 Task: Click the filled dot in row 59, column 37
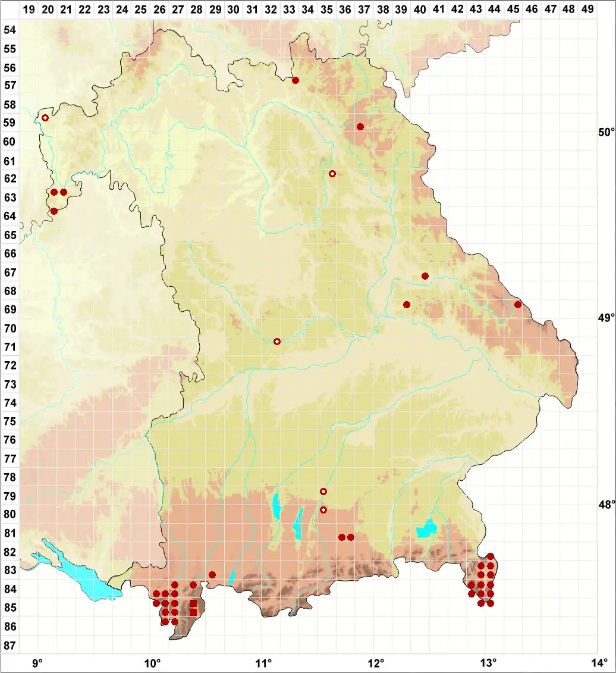(x=360, y=127)
